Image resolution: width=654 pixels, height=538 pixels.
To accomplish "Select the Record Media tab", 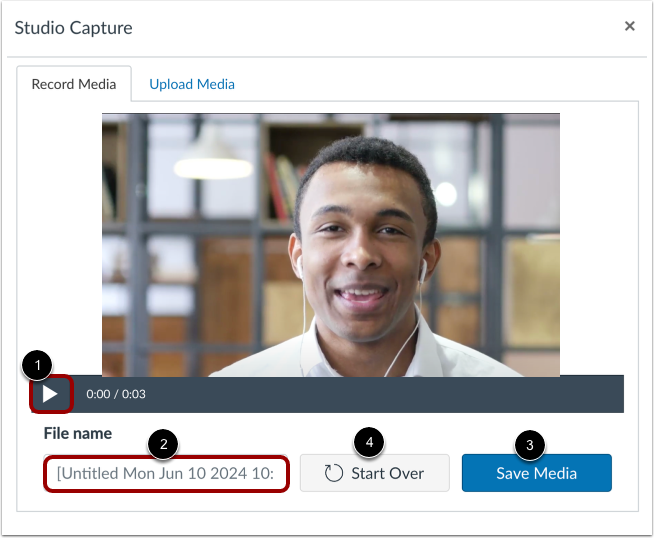I will [74, 84].
